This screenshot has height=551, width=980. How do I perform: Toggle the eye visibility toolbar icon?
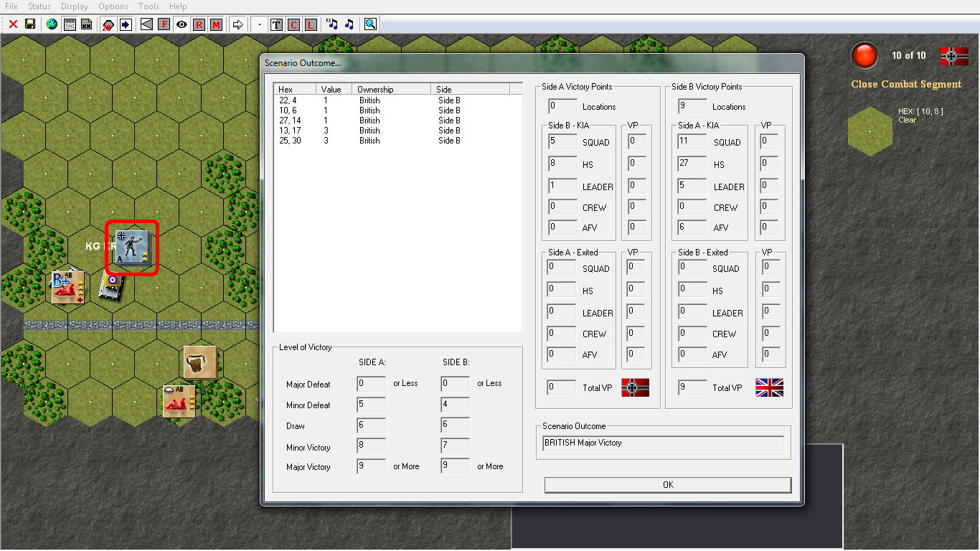182,24
